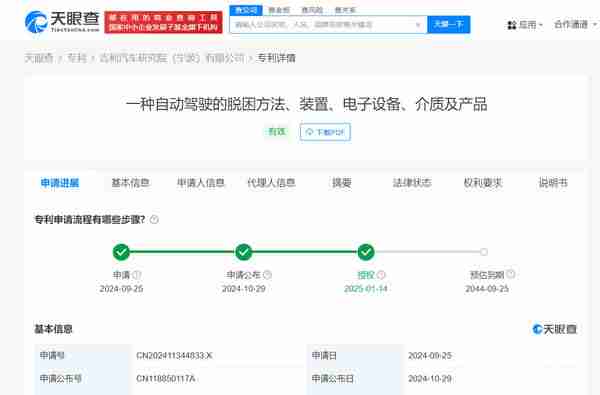Viewport: 600px width, 395px height.
Task: Click the info icon next to 预估到期
Action: pos(511,274)
